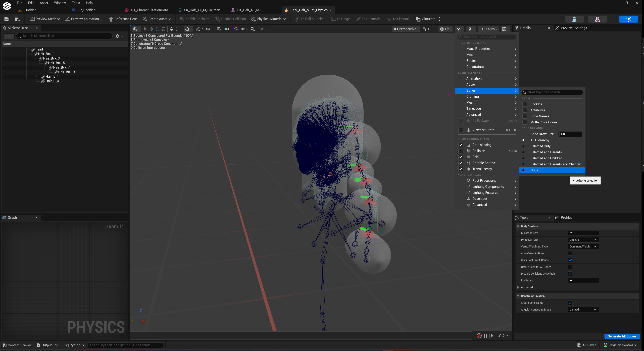
Task: Click the Bone Draw Size input field
Action: [570, 134]
